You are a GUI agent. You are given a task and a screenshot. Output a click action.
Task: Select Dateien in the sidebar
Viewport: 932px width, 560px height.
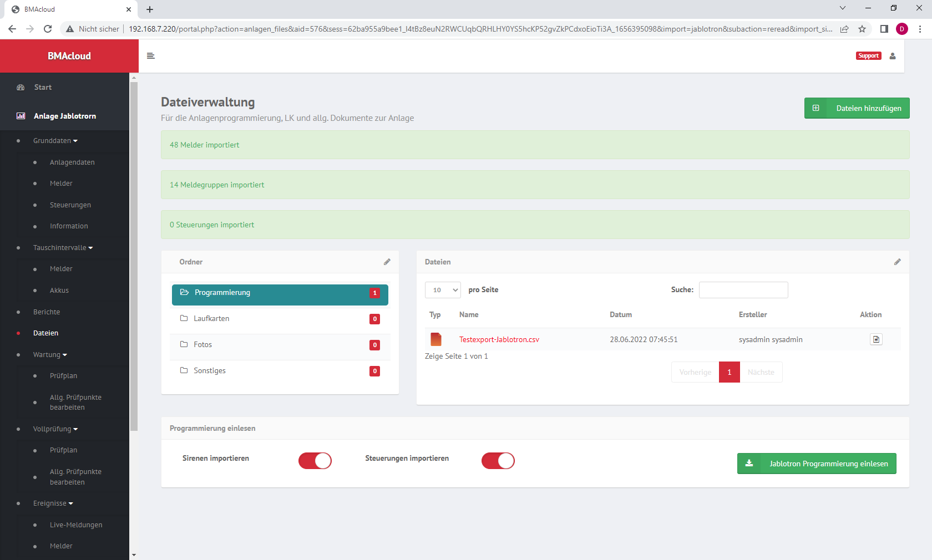[x=45, y=333]
